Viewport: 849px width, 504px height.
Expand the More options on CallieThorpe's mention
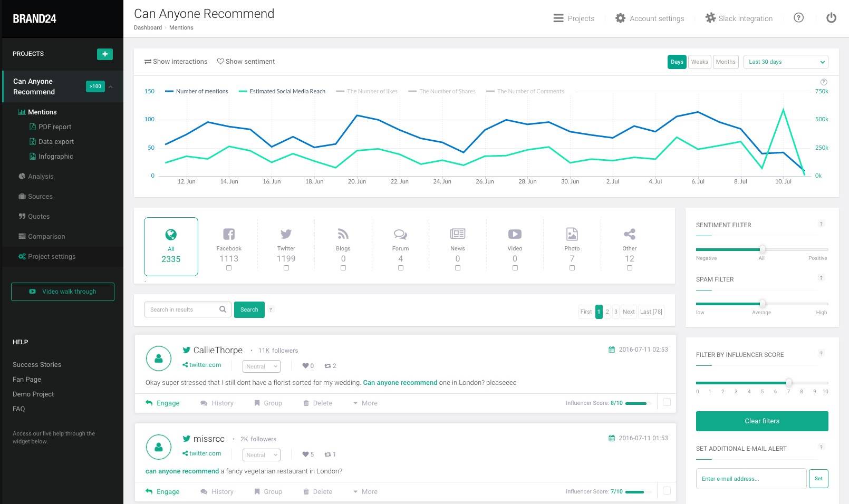click(365, 403)
